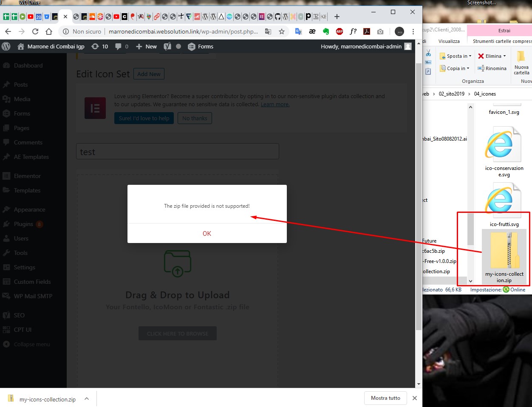Expand 'Copia in' dropdown in Explorer
Screen dimensions: 532x407
pyautogui.click(x=468, y=68)
